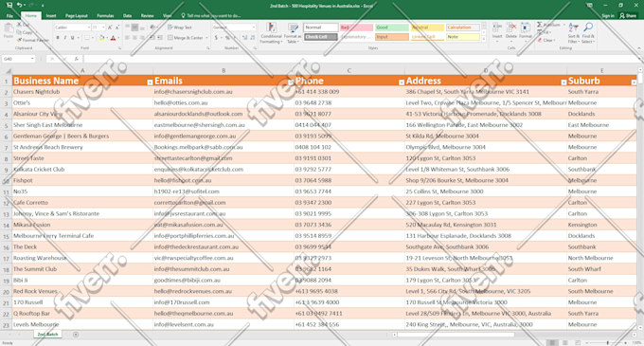
Task: Expand the Name Box dropdown arrow
Action: [x=32, y=59]
